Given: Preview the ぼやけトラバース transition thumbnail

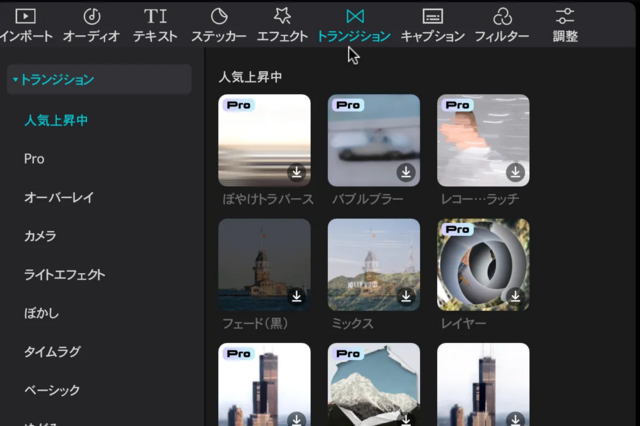Looking at the screenshot, I should pos(264,140).
